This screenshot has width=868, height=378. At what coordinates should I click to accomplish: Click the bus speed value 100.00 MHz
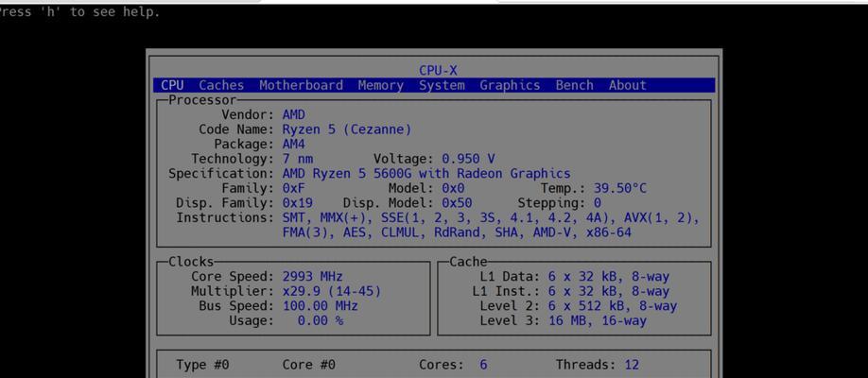pos(320,306)
